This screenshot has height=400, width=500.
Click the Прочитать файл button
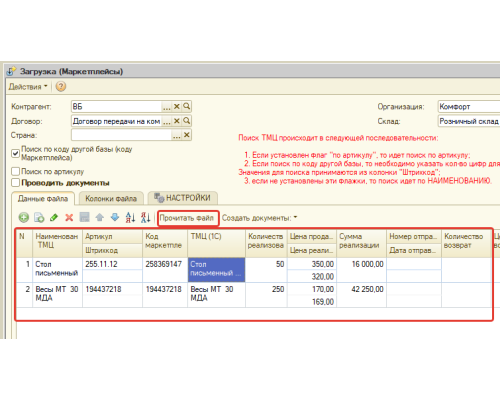coord(187,218)
